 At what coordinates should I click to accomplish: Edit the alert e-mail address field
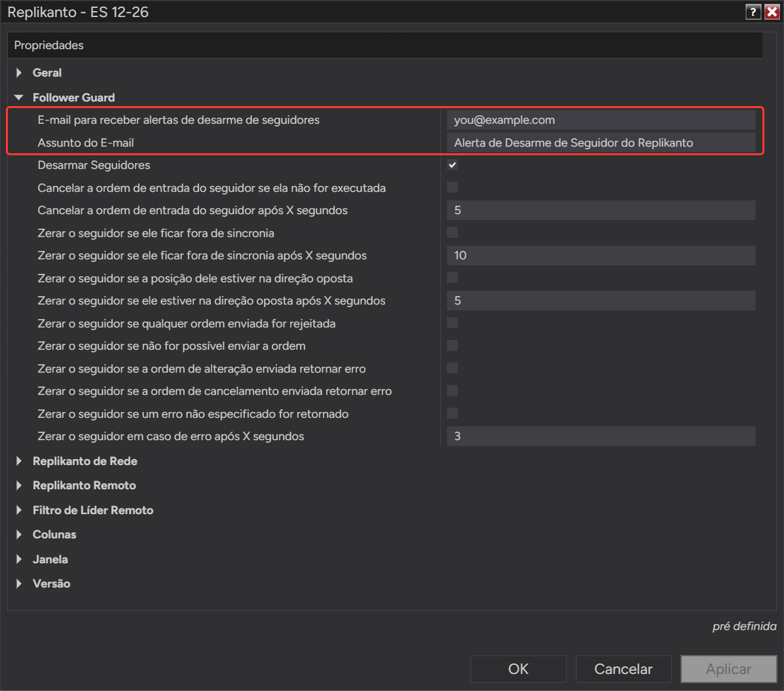[x=601, y=120]
